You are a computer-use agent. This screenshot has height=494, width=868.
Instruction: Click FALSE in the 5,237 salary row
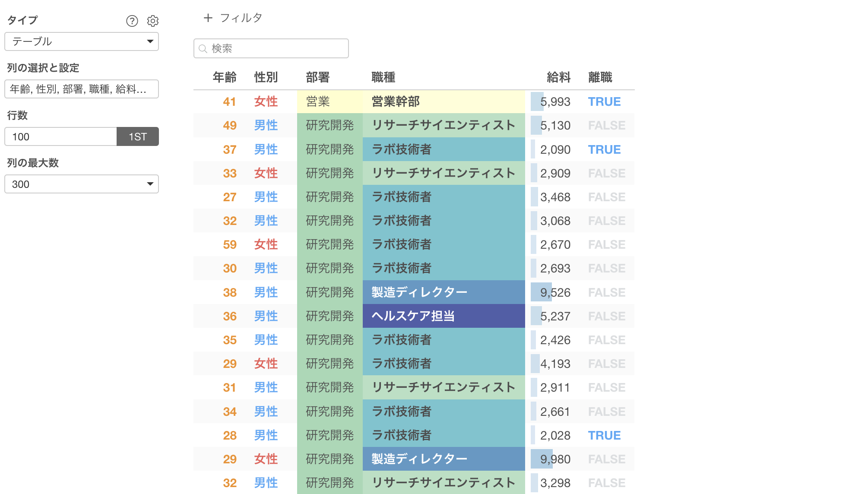(x=607, y=316)
